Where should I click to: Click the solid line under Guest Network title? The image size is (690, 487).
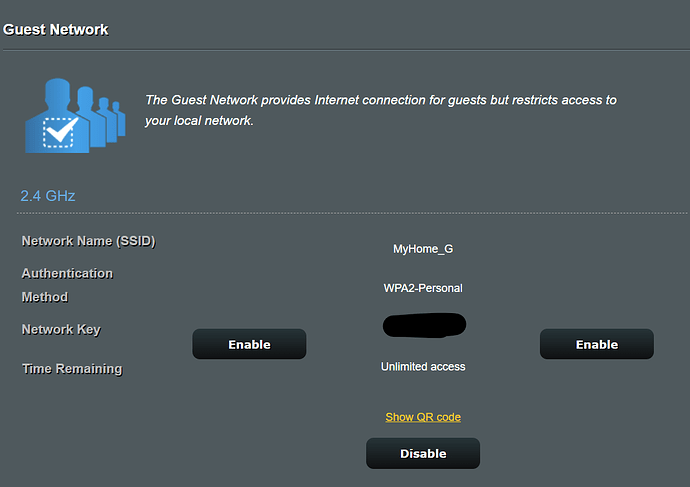click(346, 50)
